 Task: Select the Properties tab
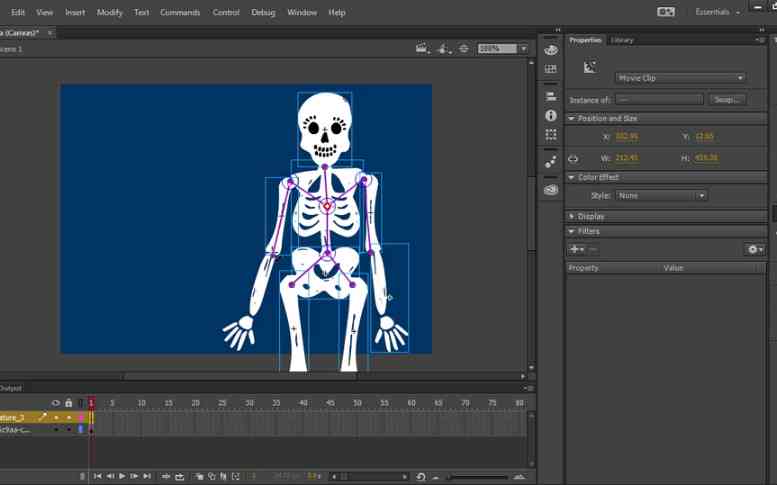(585, 40)
